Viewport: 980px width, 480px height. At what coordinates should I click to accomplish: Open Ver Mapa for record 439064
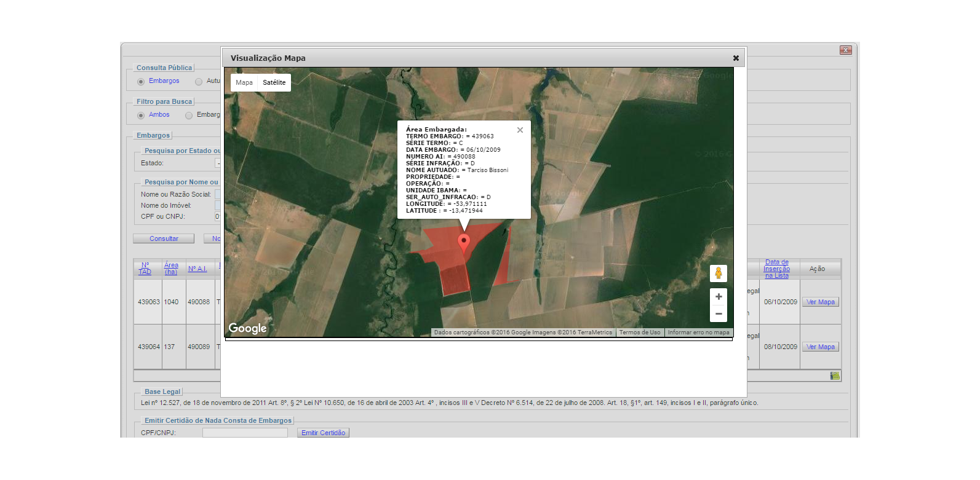pos(820,347)
